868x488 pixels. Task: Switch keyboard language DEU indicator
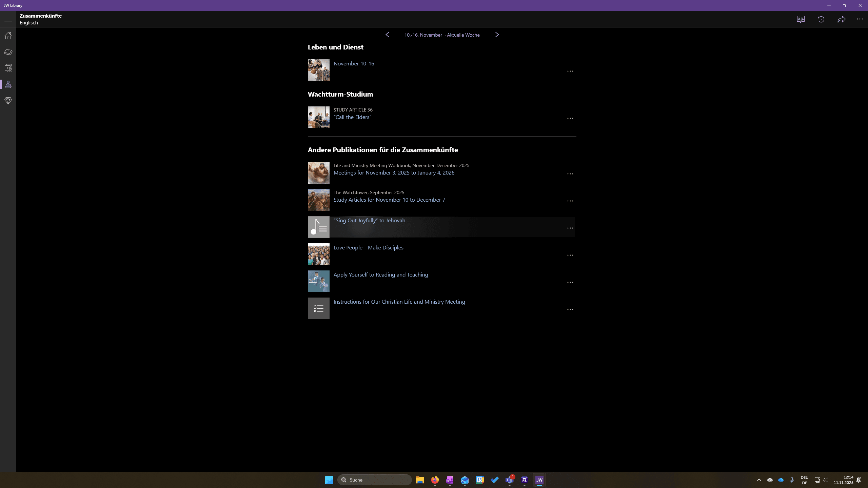pos(805,480)
